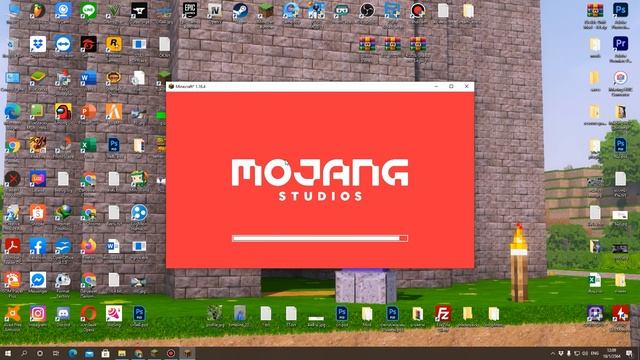Select the Among Us desktop shortcut
The image size is (640, 360).
(x=63, y=111)
